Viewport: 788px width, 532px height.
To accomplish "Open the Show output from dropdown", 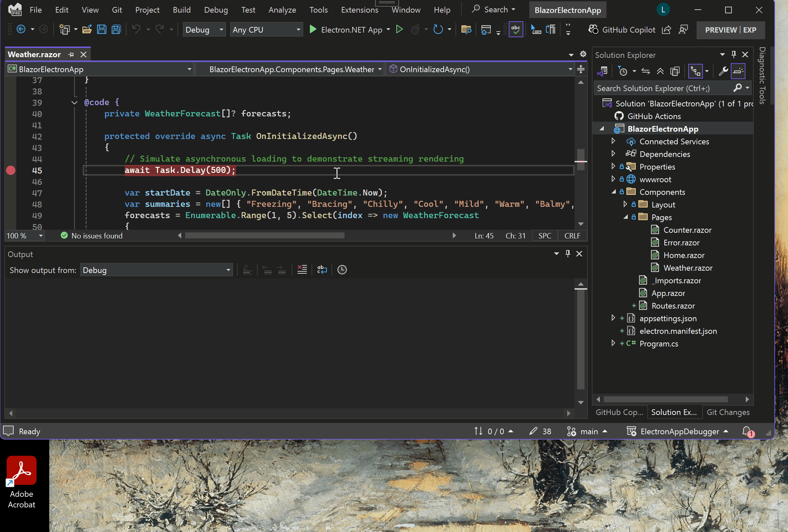I will click(x=156, y=270).
